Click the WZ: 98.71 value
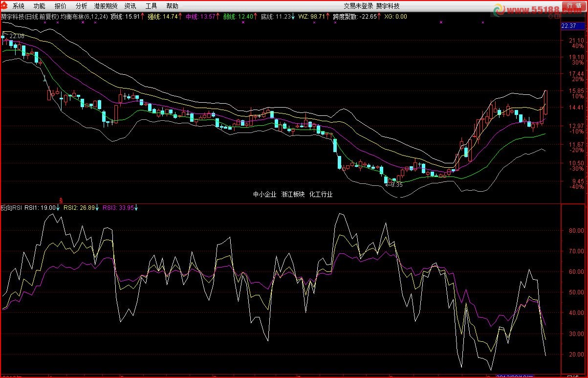Image resolution: width=588 pixels, height=378 pixels. [311, 16]
